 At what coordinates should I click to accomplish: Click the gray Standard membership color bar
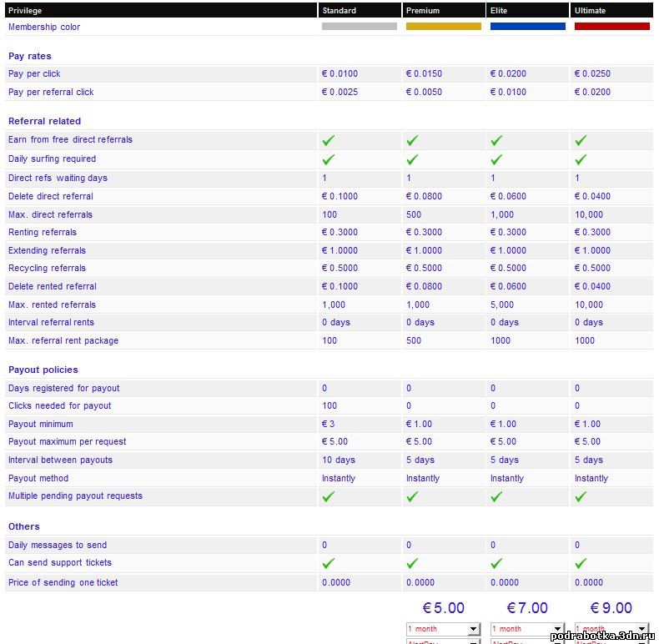(360, 27)
